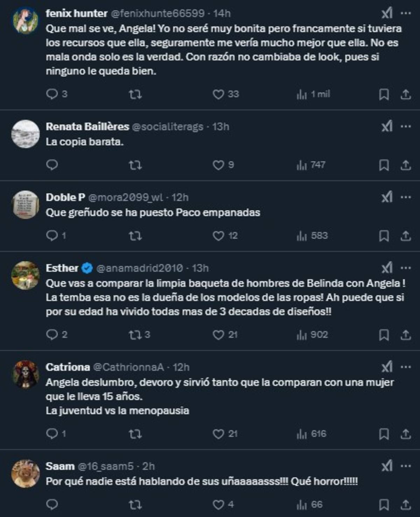Bookmark Esther's tweet
The width and height of the screenshot is (420, 517).
384,335
